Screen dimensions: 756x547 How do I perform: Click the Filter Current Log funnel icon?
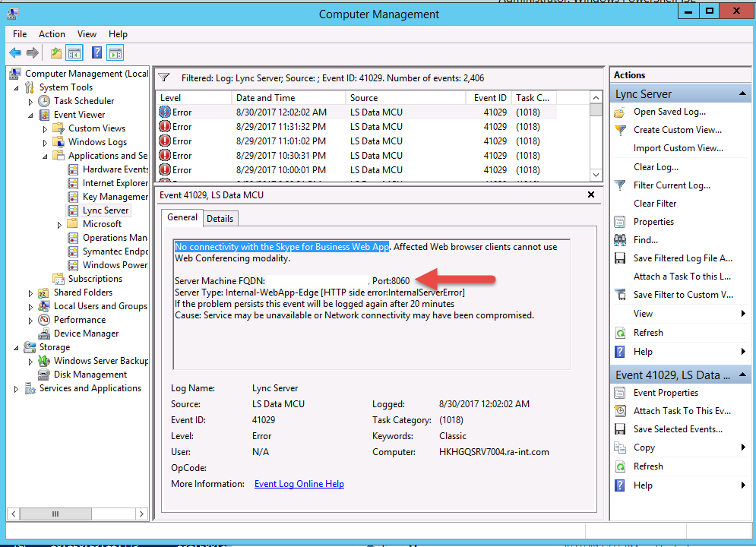[x=620, y=185]
